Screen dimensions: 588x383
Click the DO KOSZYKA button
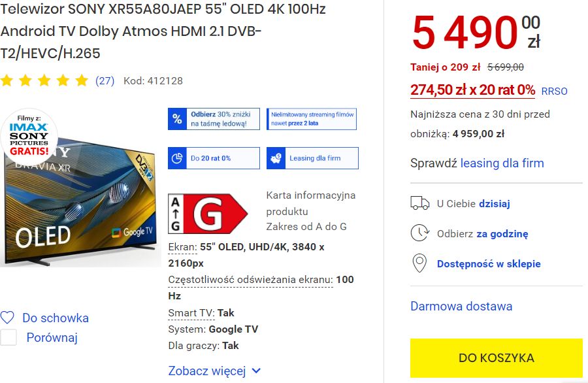click(x=495, y=358)
